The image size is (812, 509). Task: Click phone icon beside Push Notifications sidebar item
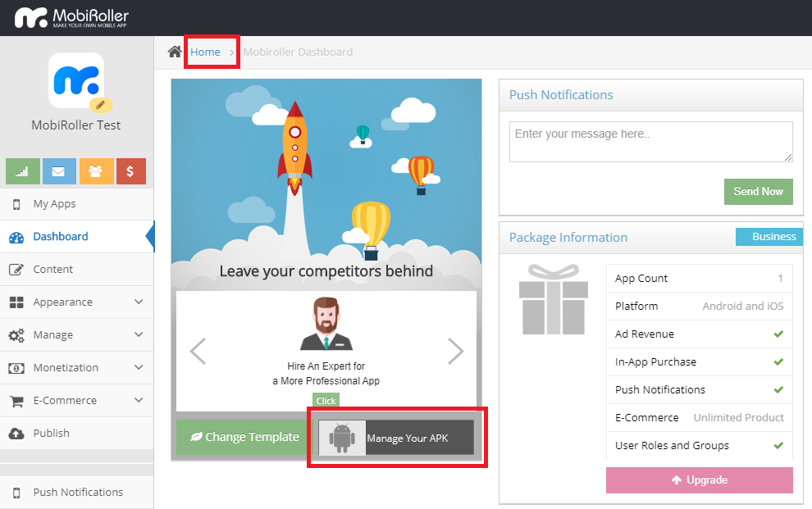[x=16, y=493]
